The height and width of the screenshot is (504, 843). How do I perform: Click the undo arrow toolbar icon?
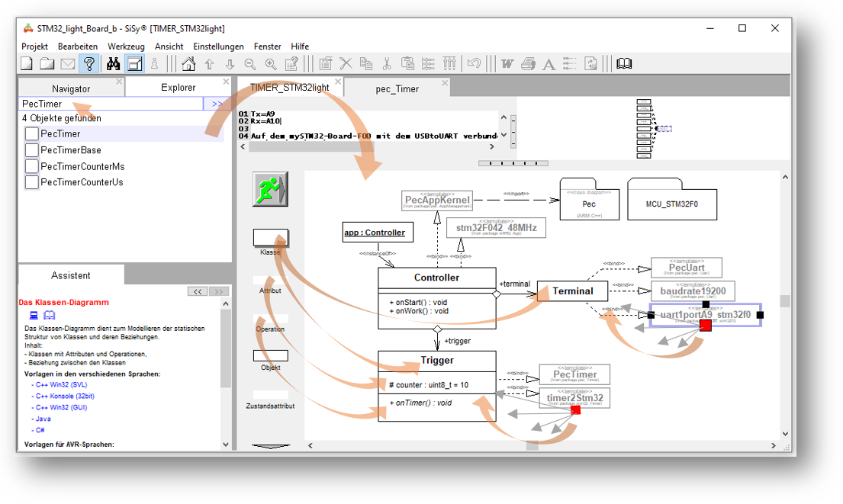coord(474,64)
